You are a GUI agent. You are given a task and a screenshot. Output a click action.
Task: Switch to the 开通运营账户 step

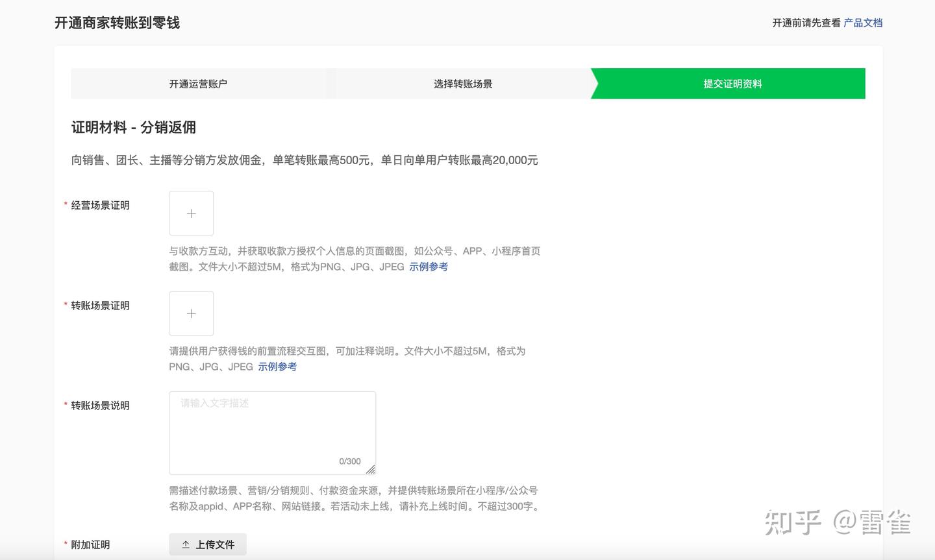pos(198,83)
